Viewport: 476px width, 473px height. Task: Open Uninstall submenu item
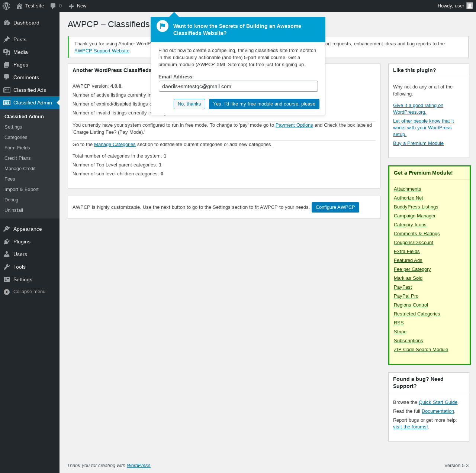14,210
